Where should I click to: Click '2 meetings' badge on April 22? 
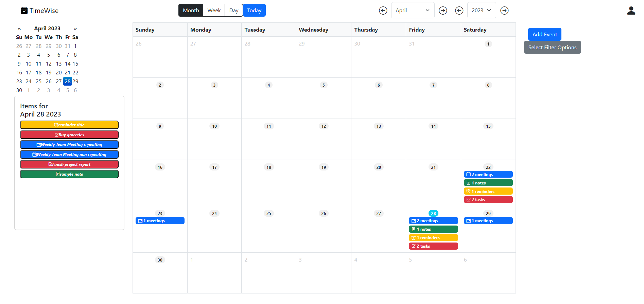click(x=488, y=174)
